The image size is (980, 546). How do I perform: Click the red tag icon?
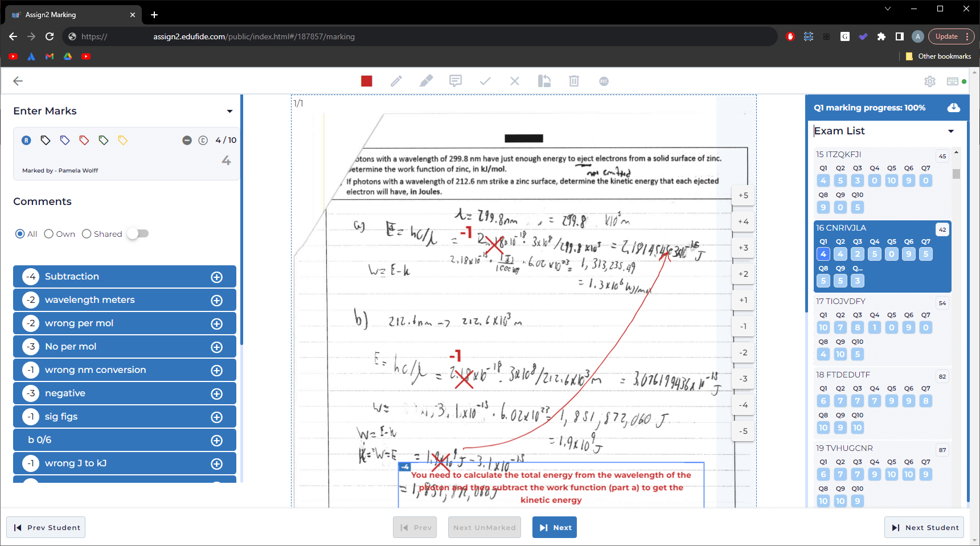click(x=84, y=140)
